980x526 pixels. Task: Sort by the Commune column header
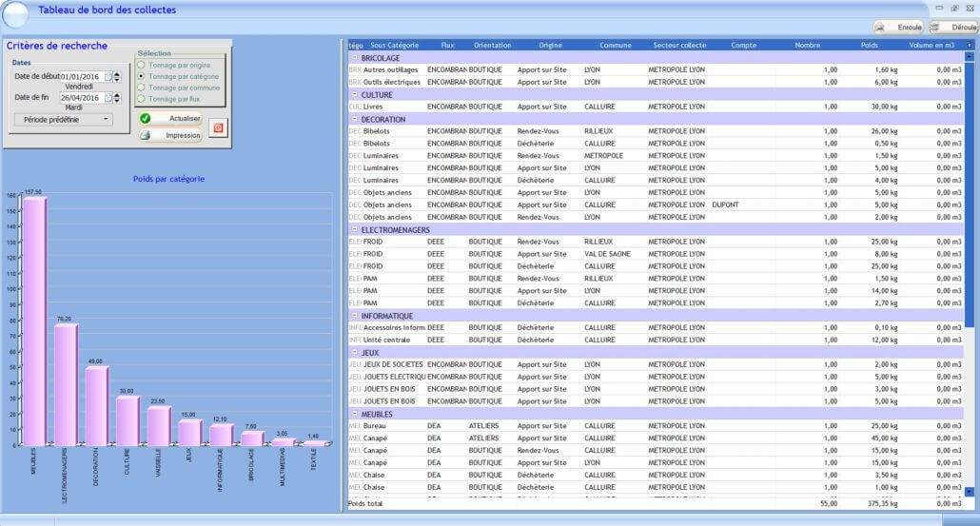[615, 45]
